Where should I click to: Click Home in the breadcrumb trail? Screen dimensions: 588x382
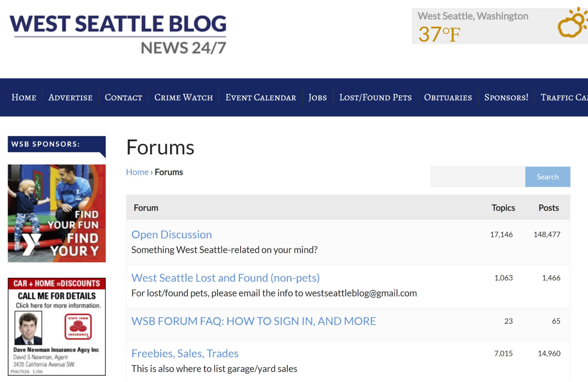click(137, 172)
